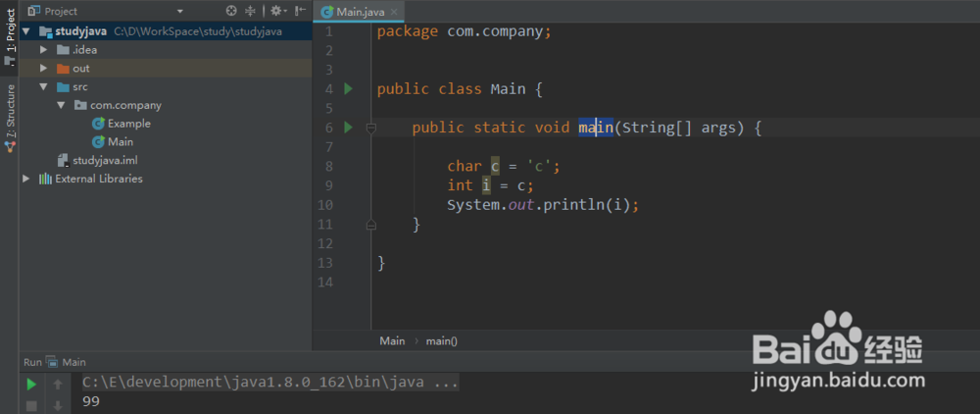
Task: Click the External Libraries bars icon
Action: click(x=46, y=179)
